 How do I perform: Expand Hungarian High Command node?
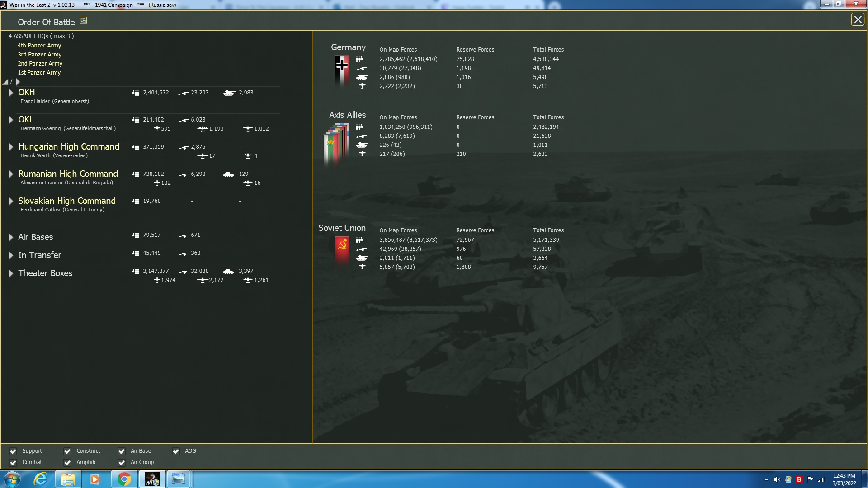tap(11, 147)
